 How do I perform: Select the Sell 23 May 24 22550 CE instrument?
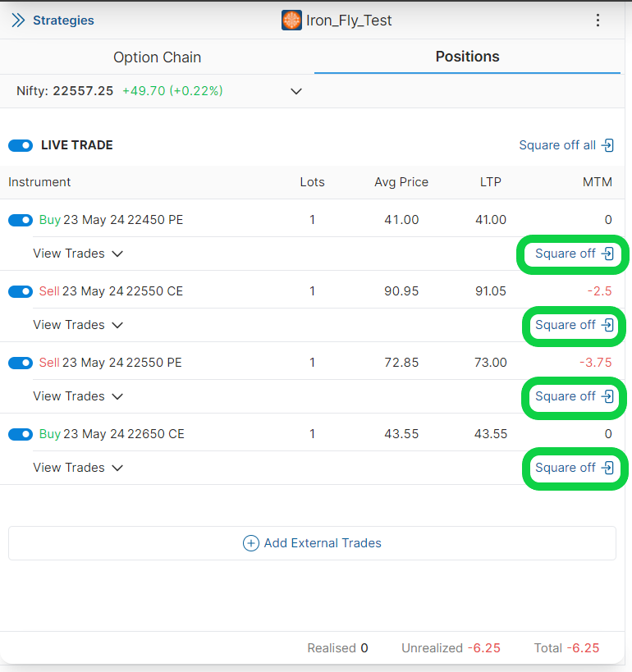(x=111, y=291)
